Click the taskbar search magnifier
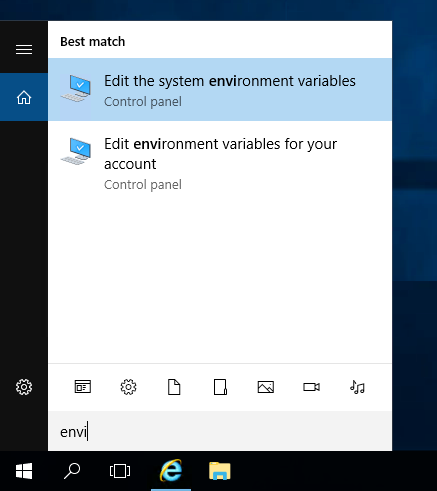This screenshot has width=437, height=491. pyautogui.click(x=72, y=471)
